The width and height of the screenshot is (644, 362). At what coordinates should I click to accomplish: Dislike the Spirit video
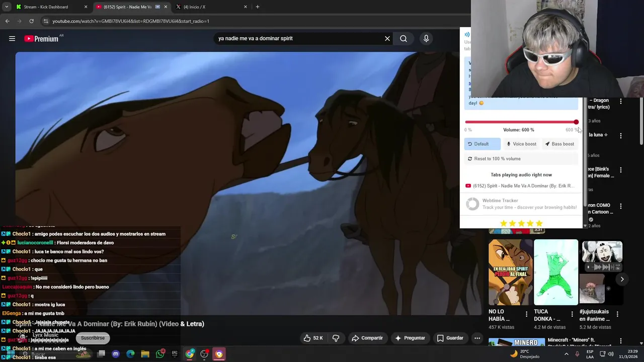tap(336, 338)
